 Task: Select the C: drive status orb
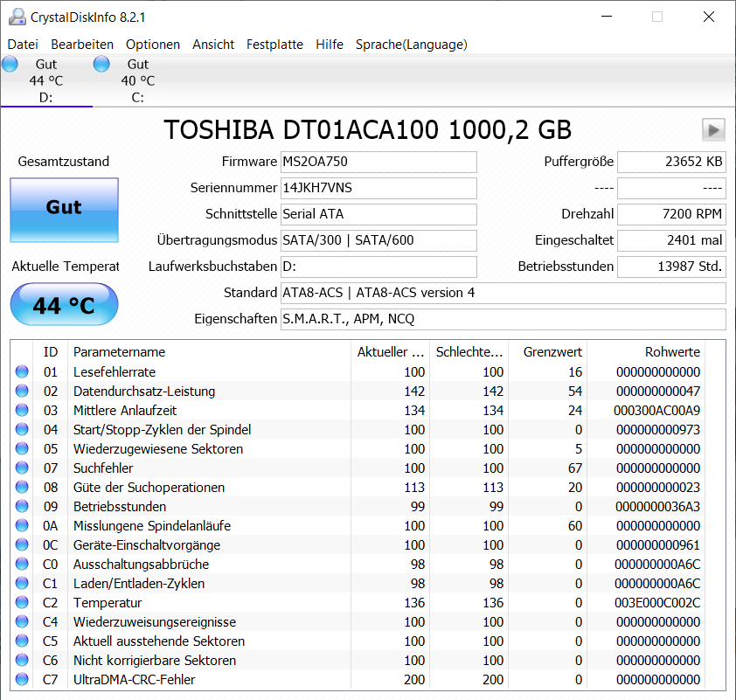point(101,64)
